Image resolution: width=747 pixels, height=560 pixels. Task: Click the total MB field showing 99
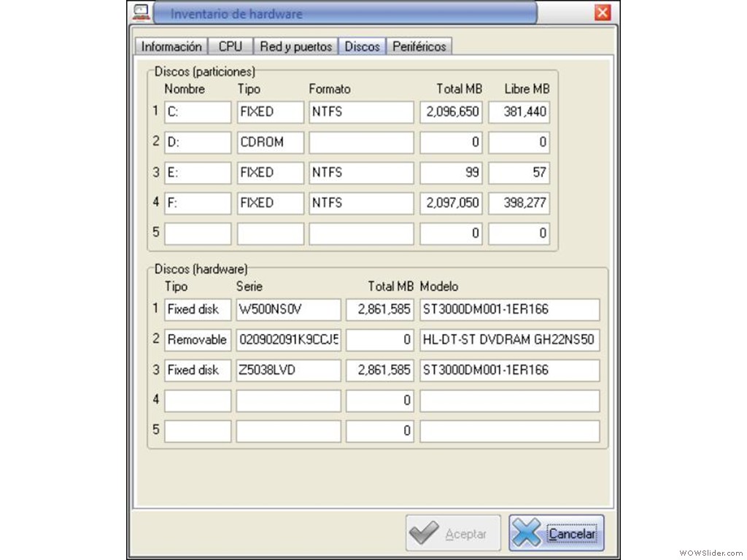coord(451,173)
